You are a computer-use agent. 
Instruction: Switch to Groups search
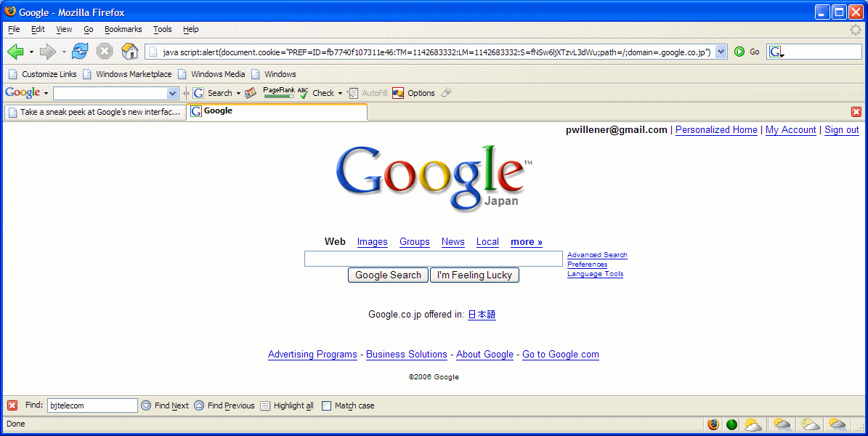[415, 241]
